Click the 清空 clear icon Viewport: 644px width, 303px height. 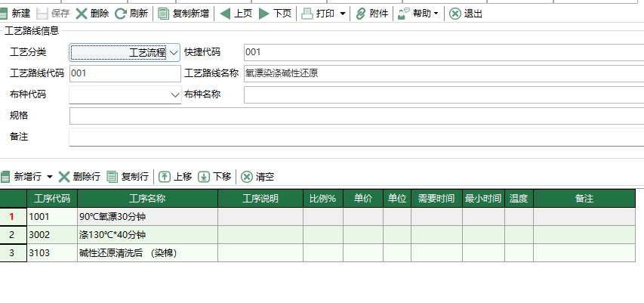[246, 177]
